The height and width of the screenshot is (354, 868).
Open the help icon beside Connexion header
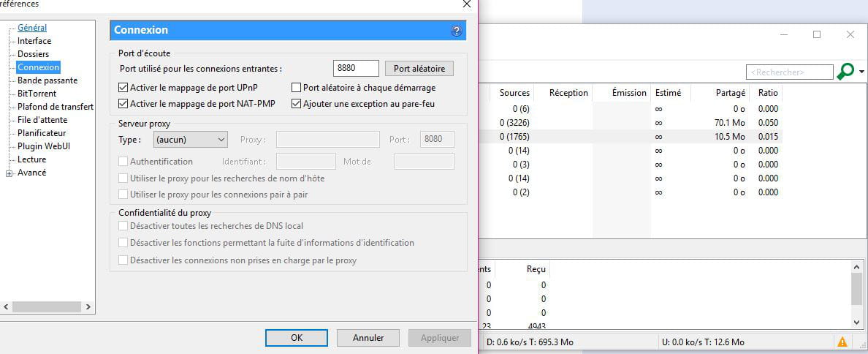tap(457, 31)
